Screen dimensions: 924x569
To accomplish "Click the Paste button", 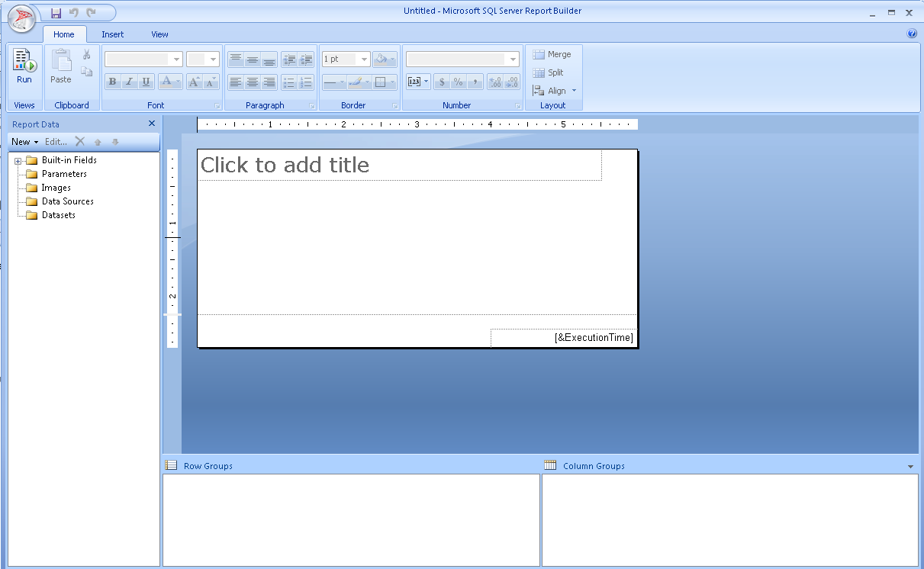I will pos(61,67).
